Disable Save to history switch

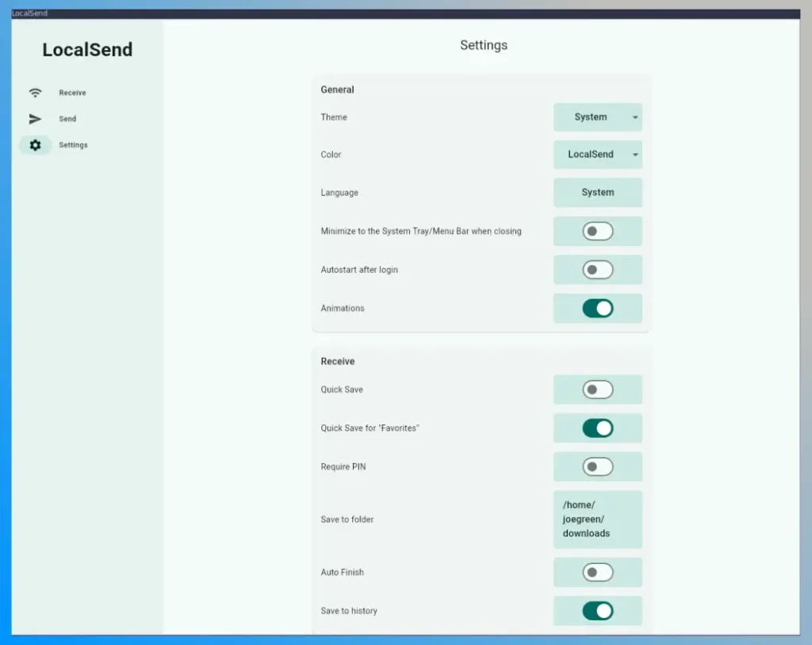[x=597, y=611]
